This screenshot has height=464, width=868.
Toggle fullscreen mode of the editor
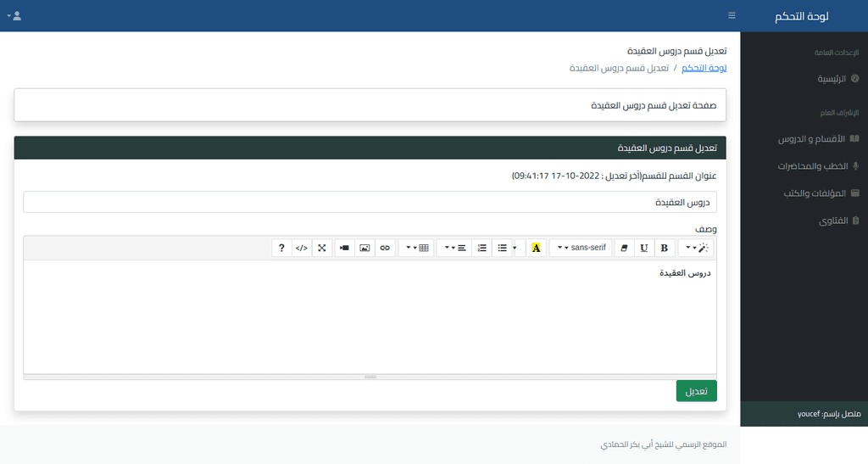[321, 248]
